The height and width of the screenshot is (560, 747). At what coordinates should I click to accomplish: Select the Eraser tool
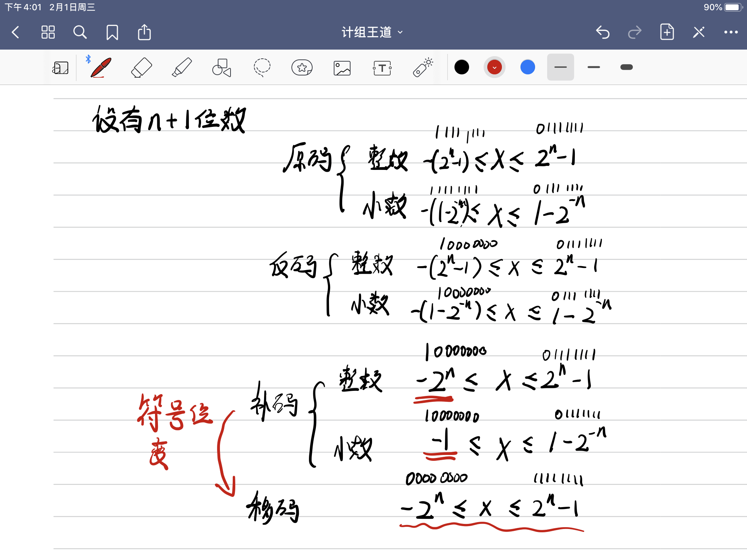(x=141, y=67)
